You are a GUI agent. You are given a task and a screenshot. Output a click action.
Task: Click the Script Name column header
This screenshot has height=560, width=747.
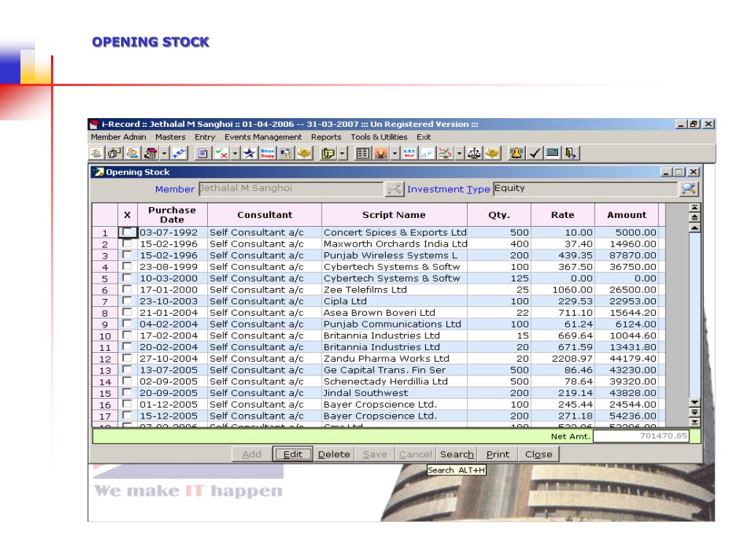pyautogui.click(x=394, y=215)
